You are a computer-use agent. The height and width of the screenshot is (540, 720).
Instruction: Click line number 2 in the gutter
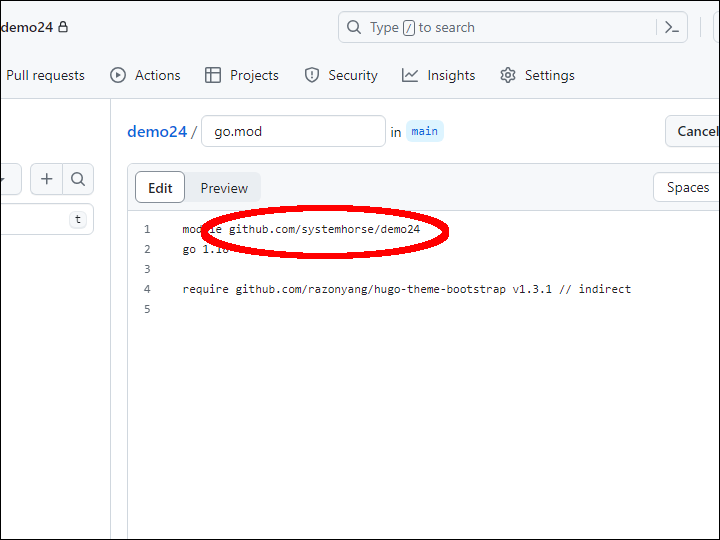pyautogui.click(x=147, y=249)
